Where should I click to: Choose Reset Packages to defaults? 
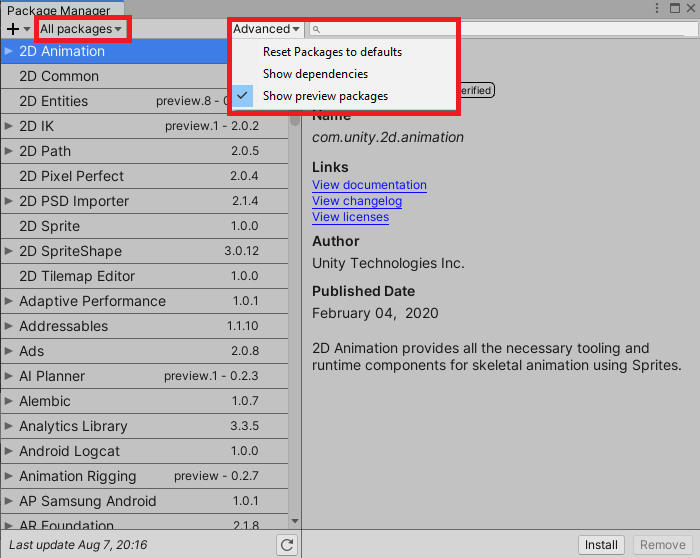click(332, 52)
